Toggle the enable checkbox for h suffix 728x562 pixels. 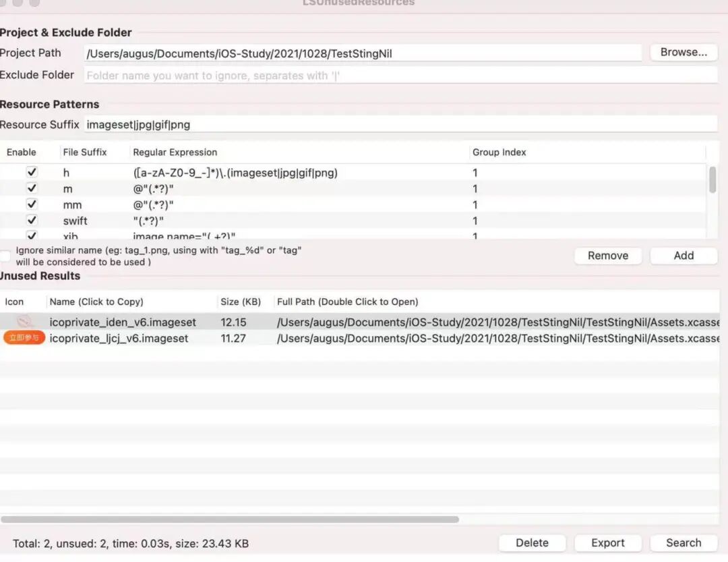pos(32,172)
